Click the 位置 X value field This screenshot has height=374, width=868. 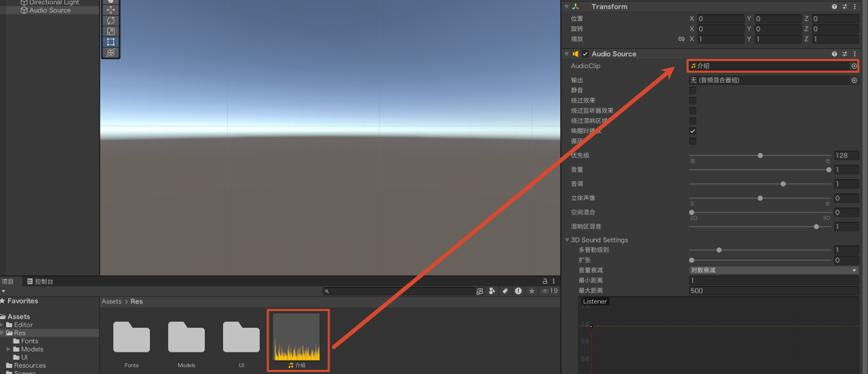click(x=721, y=19)
